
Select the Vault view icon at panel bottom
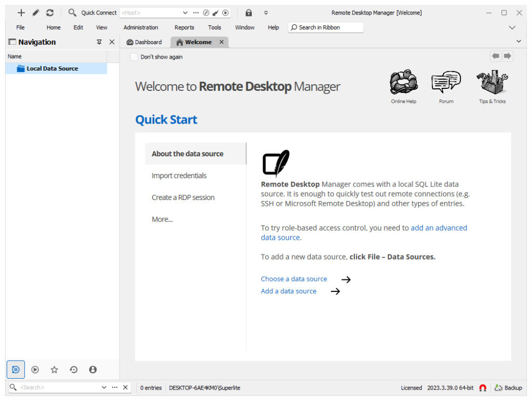tap(16, 369)
